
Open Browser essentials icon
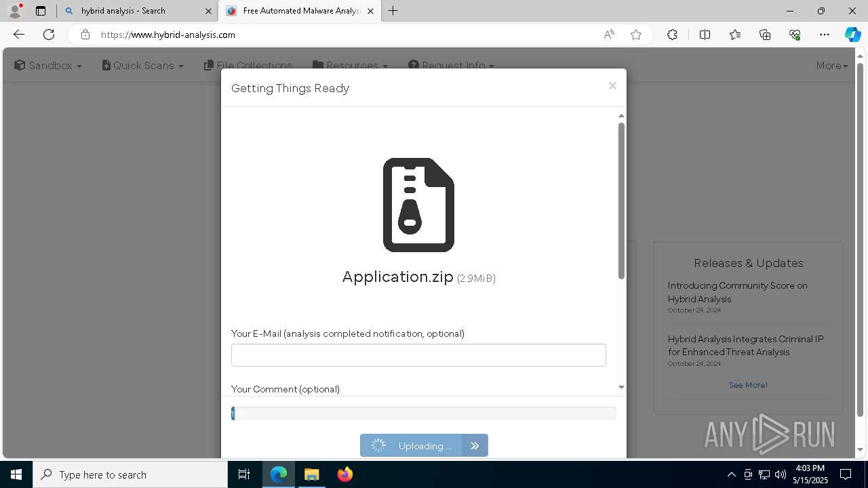[795, 35]
